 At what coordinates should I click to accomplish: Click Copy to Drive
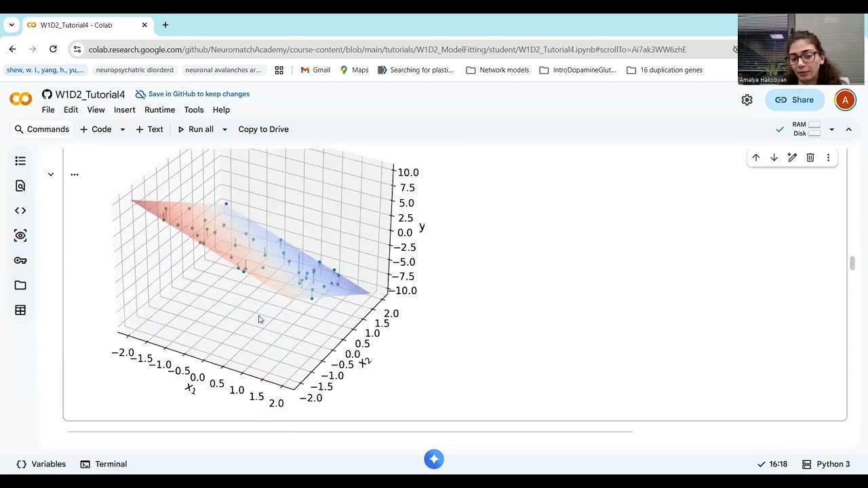tap(263, 129)
